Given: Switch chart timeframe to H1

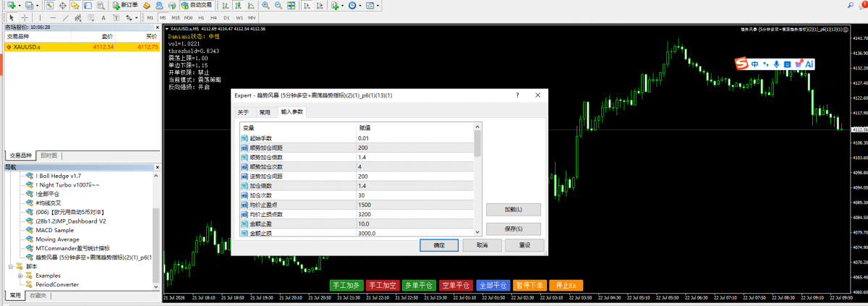Looking at the screenshot, I should coord(201,17).
